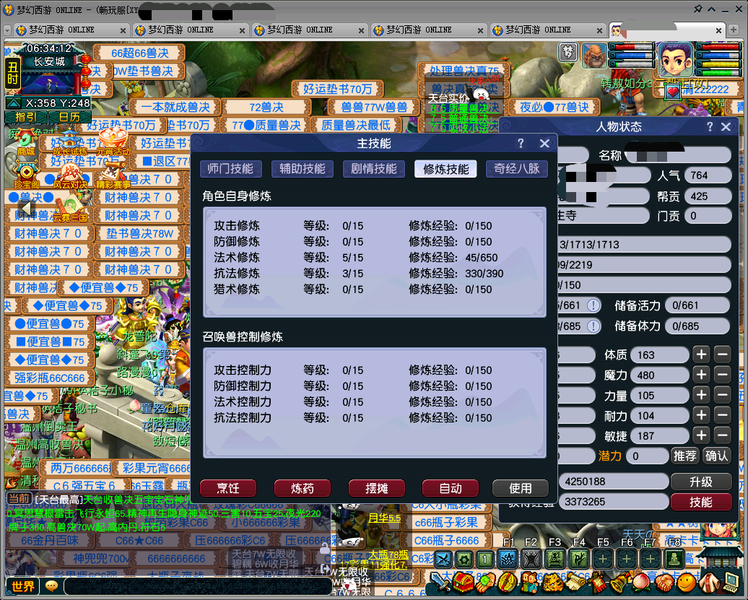The height and width of the screenshot is (600, 748).
Task: Click the gold coin trade icon
Action: tap(507, 583)
